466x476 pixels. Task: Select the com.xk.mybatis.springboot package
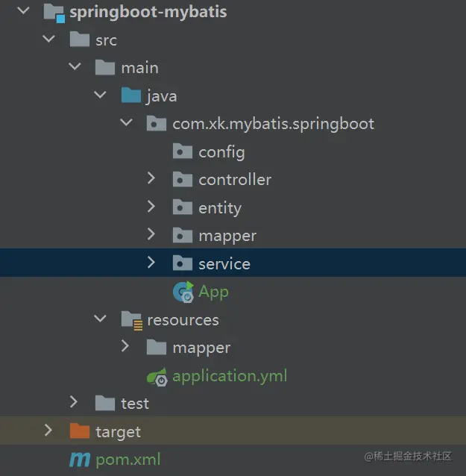pos(273,124)
